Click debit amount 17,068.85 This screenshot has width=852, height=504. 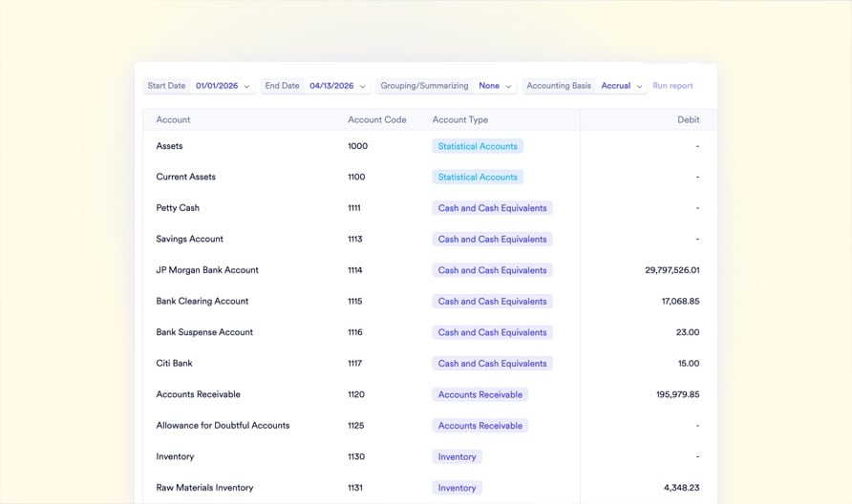680,301
